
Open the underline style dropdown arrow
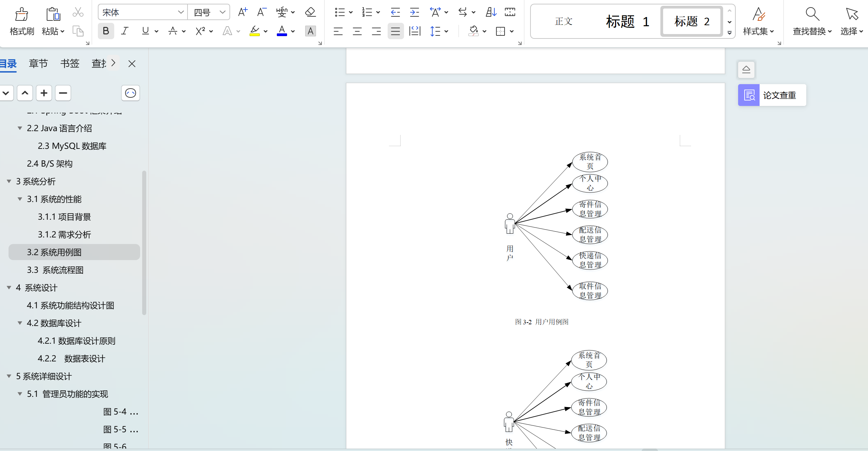(156, 31)
